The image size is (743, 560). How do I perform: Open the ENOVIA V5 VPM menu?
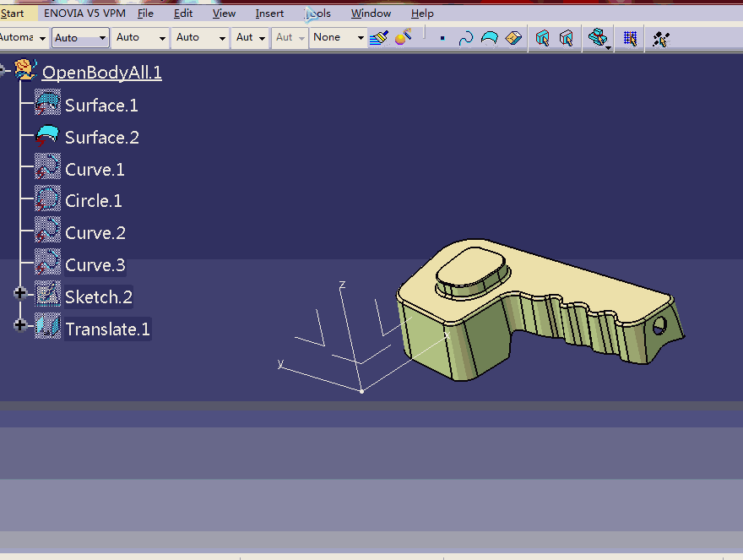click(x=84, y=14)
